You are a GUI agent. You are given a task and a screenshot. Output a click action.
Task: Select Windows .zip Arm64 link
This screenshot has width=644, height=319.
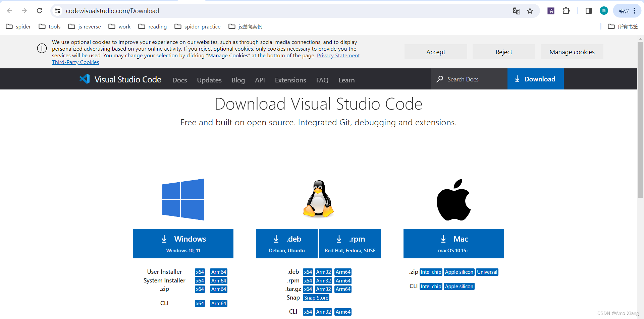click(x=219, y=289)
